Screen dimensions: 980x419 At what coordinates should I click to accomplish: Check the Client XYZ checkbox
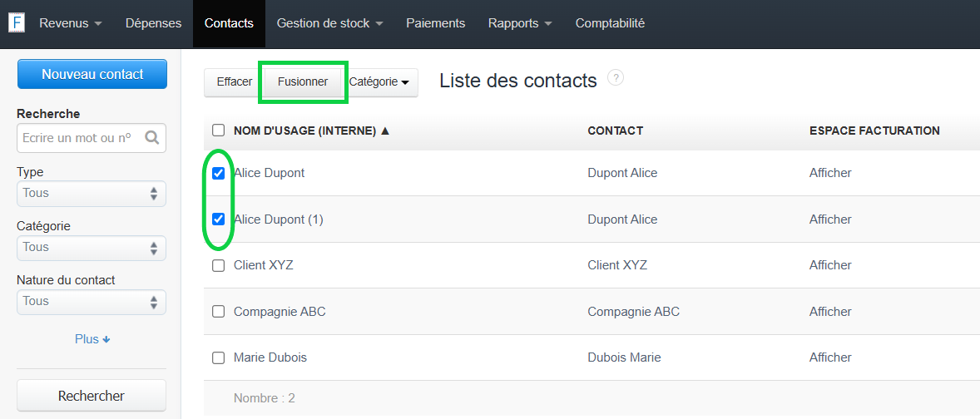[218, 265]
